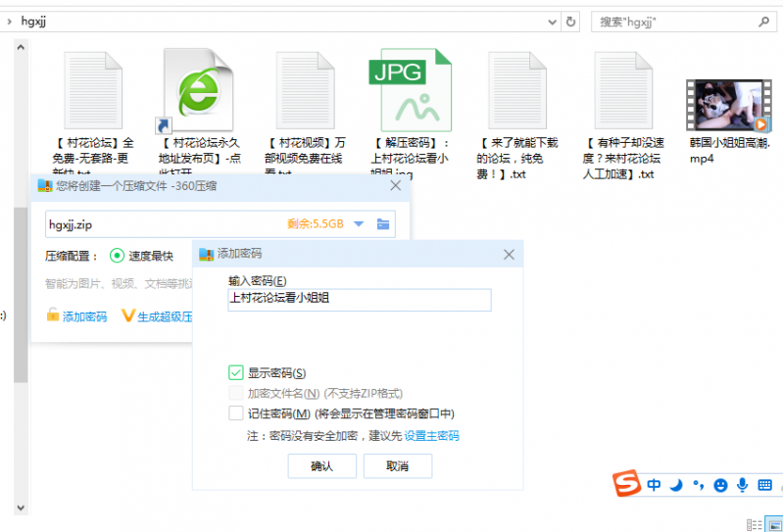Open the Sogou emoji smiley panel

720,484
